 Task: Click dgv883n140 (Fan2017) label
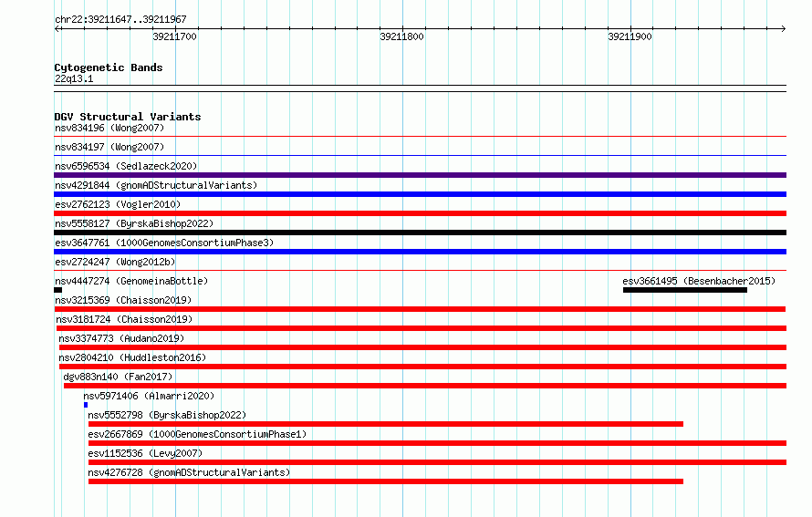point(118,377)
